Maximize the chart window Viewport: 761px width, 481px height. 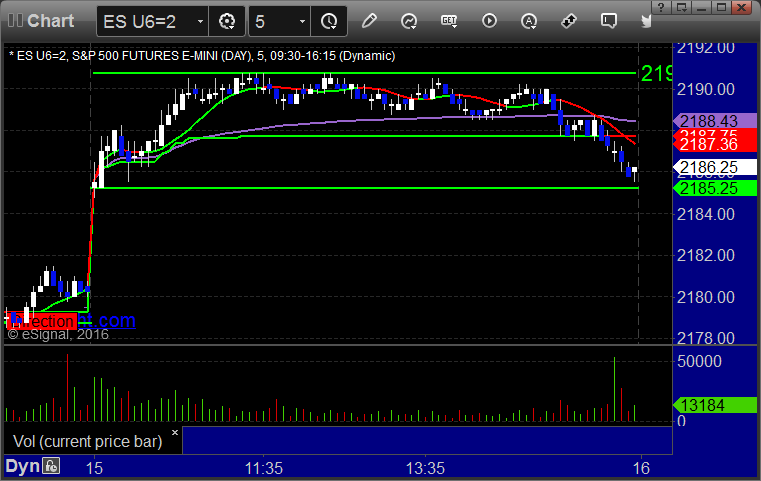coord(722,7)
